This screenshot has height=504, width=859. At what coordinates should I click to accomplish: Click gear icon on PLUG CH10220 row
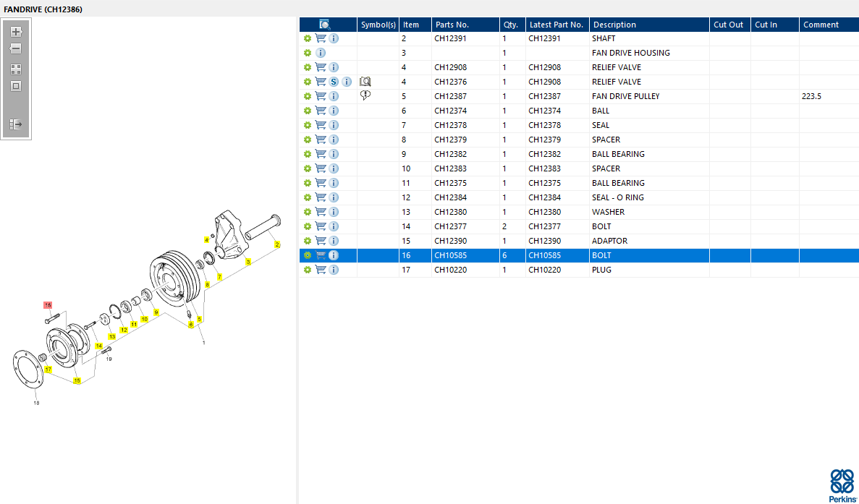coord(308,270)
